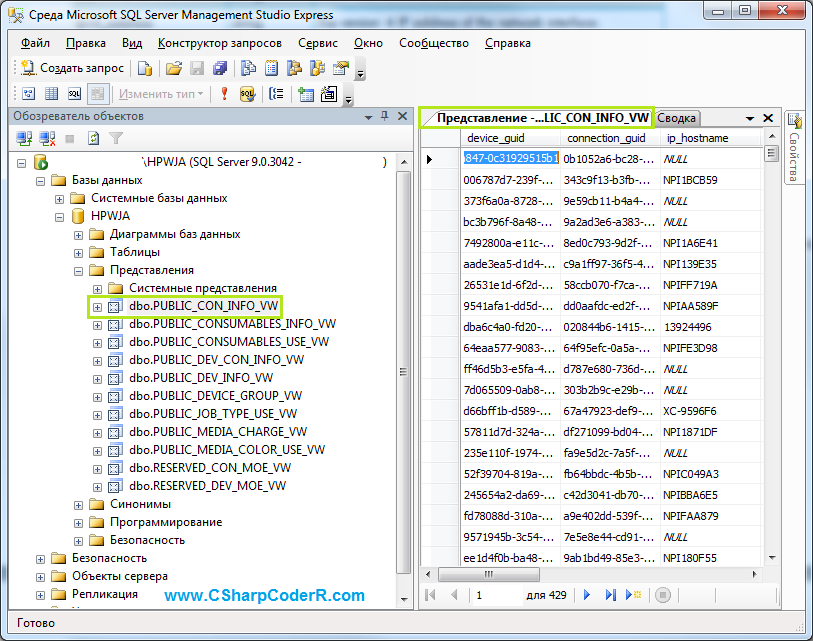Viewport: 813px width, 641px height.
Task: Click the cell containing NPI1BCB59
Action: click(710, 180)
